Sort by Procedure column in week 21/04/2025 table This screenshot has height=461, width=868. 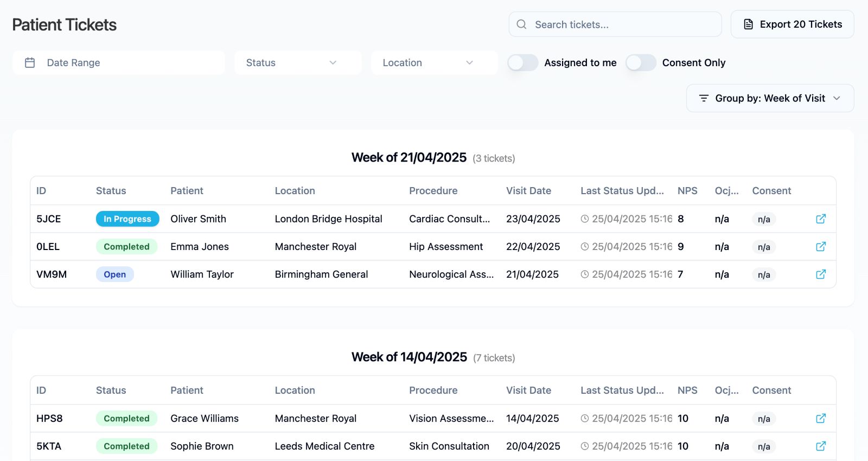point(433,191)
